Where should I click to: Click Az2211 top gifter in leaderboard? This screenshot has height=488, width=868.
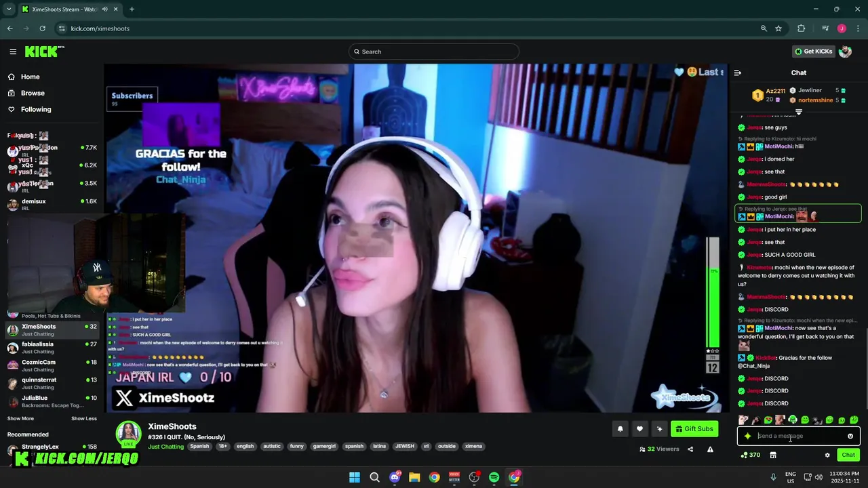pyautogui.click(x=775, y=91)
